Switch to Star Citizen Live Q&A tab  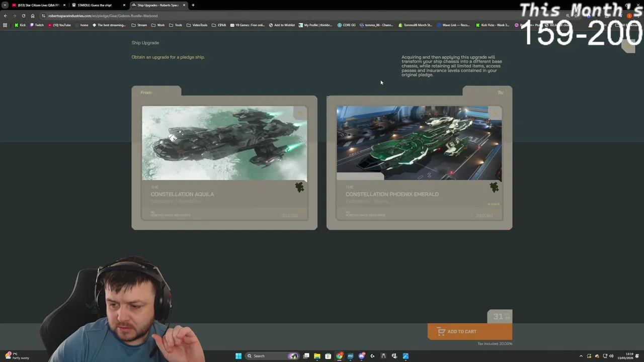click(x=38, y=5)
